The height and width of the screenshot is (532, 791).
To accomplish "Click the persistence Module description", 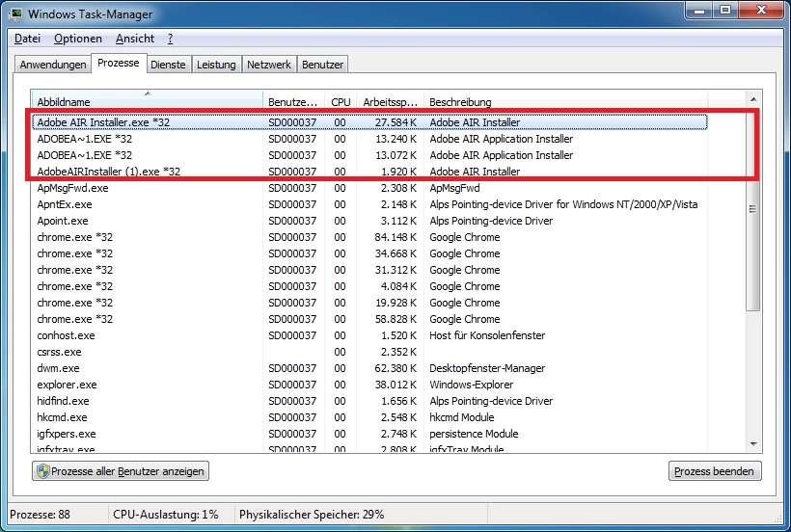I will coord(474,434).
